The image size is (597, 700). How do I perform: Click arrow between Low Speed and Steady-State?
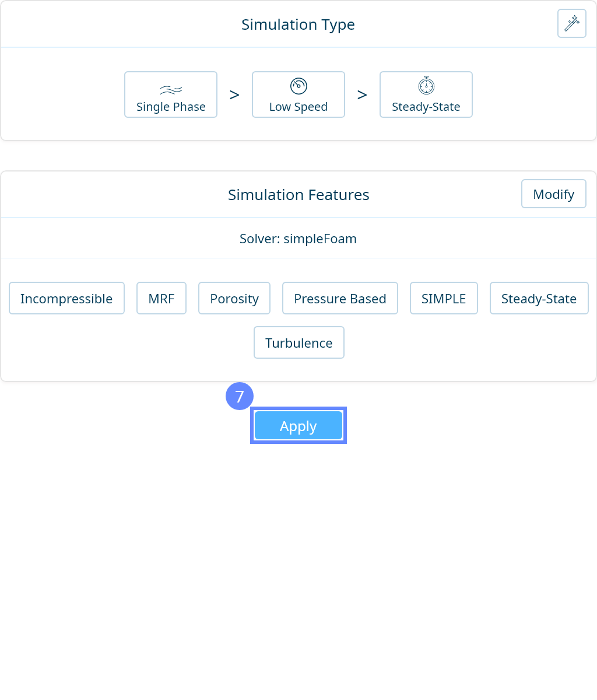tap(362, 94)
